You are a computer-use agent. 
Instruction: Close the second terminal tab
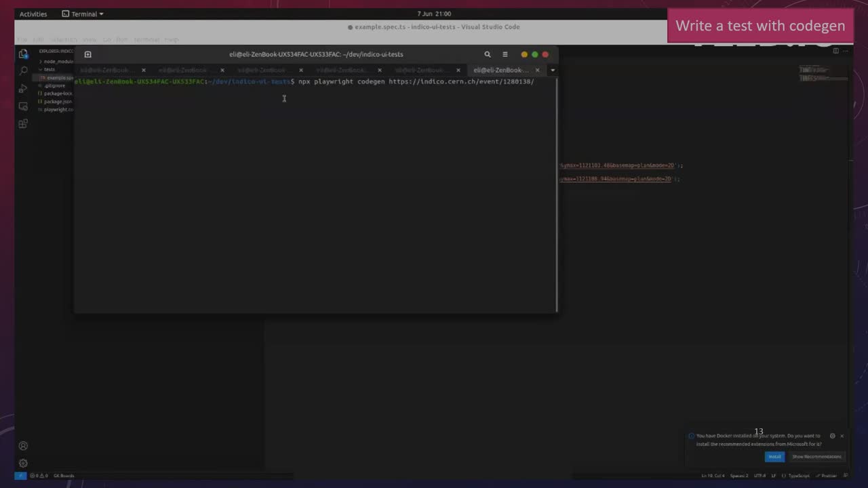(222, 70)
